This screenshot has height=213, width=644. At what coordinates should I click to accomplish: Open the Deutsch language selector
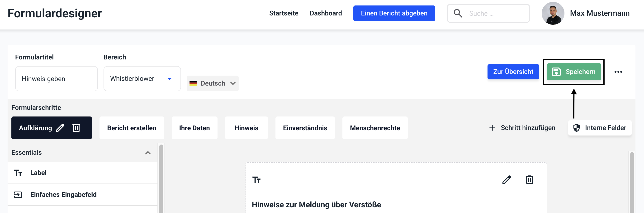213,83
